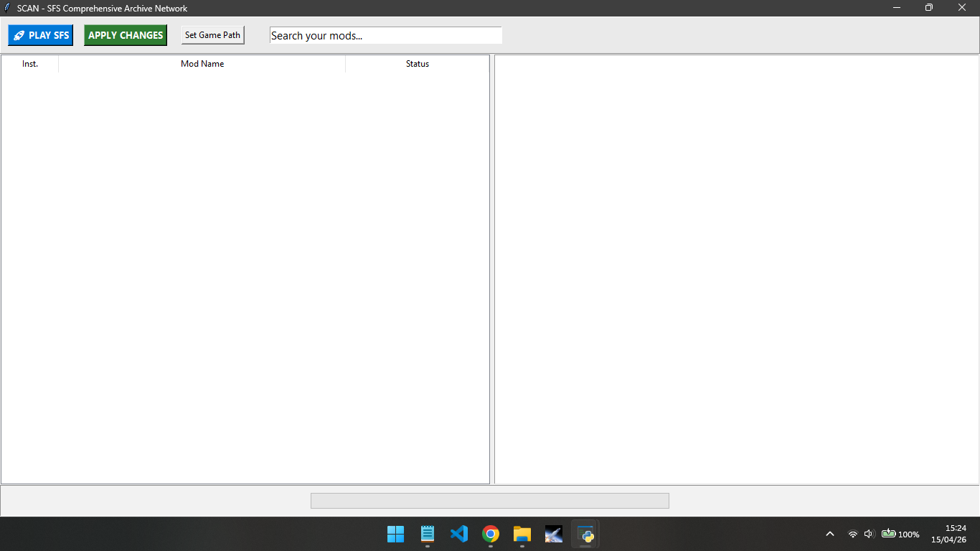This screenshot has width=980, height=551.
Task: Click the speaker volume icon
Action: [870, 534]
